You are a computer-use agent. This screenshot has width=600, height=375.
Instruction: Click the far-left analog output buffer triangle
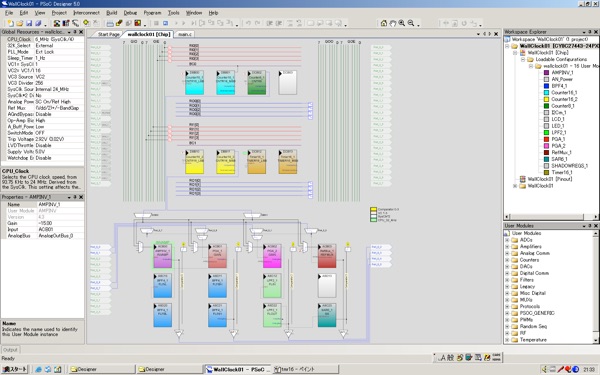coord(179,334)
